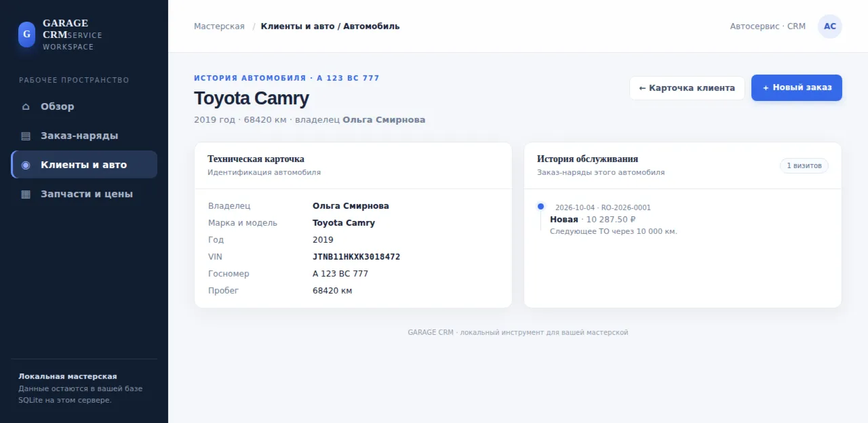This screenshot has width=868, height=423.
Task: Click the circle icon beside Клиенты и авто
Action: coord(26,165)
